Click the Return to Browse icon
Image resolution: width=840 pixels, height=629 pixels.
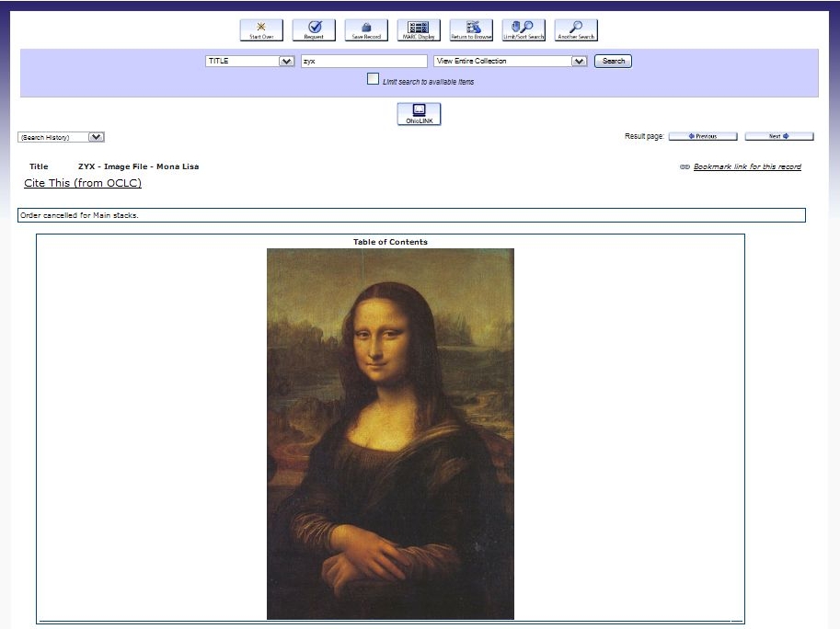tap(471, 30)
